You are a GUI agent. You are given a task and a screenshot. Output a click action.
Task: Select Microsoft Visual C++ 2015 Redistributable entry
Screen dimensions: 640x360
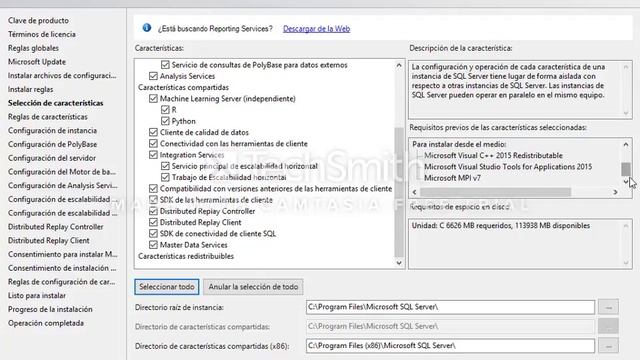[493, 156]
